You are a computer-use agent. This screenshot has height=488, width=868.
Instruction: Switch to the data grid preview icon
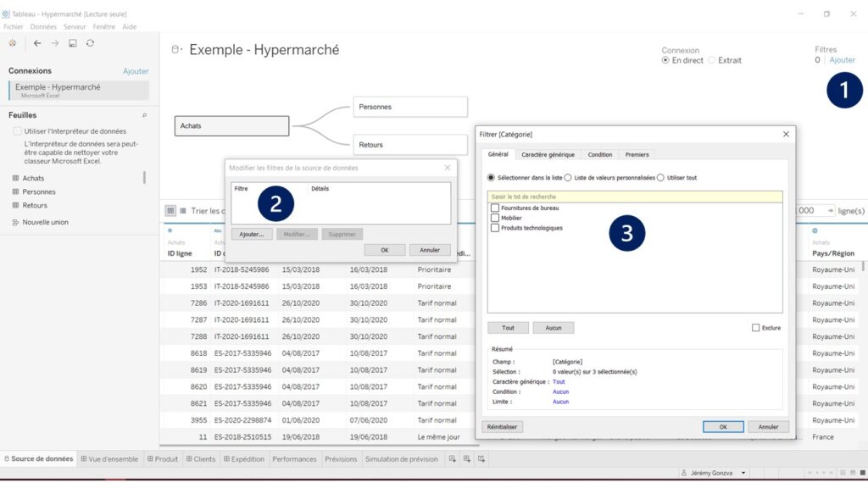pos(170,211)
